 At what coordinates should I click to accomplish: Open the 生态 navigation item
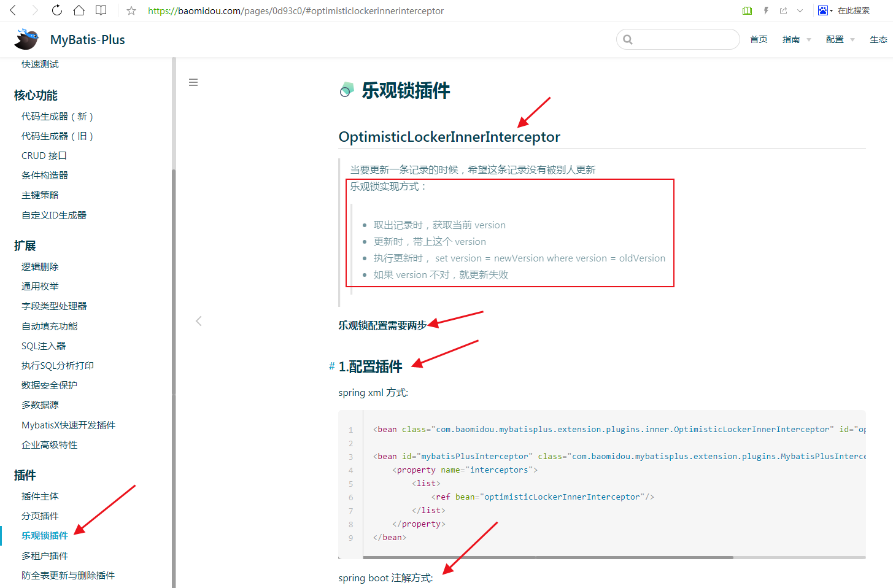point(878,39)
